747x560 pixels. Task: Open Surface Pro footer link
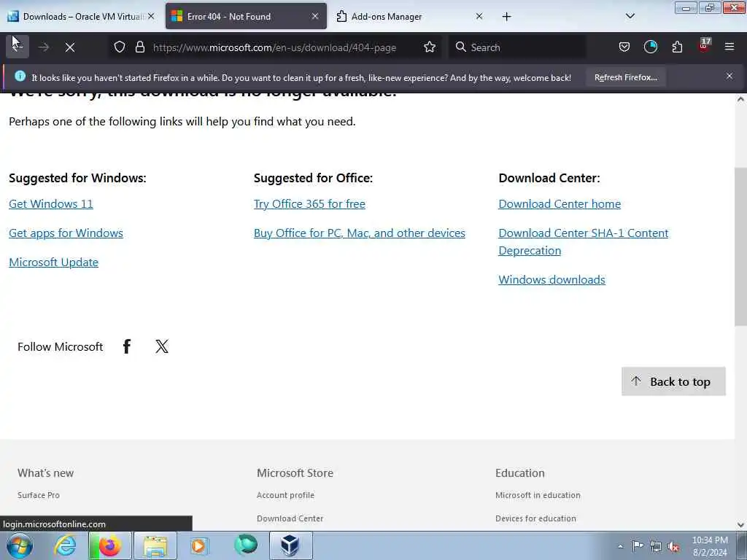(39, 495)
